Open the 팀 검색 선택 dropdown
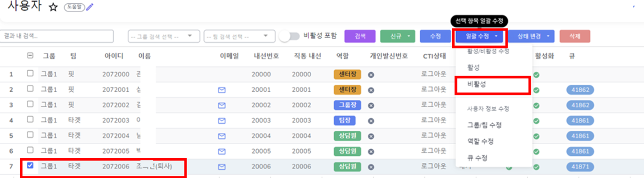 (x=239, y=36)
